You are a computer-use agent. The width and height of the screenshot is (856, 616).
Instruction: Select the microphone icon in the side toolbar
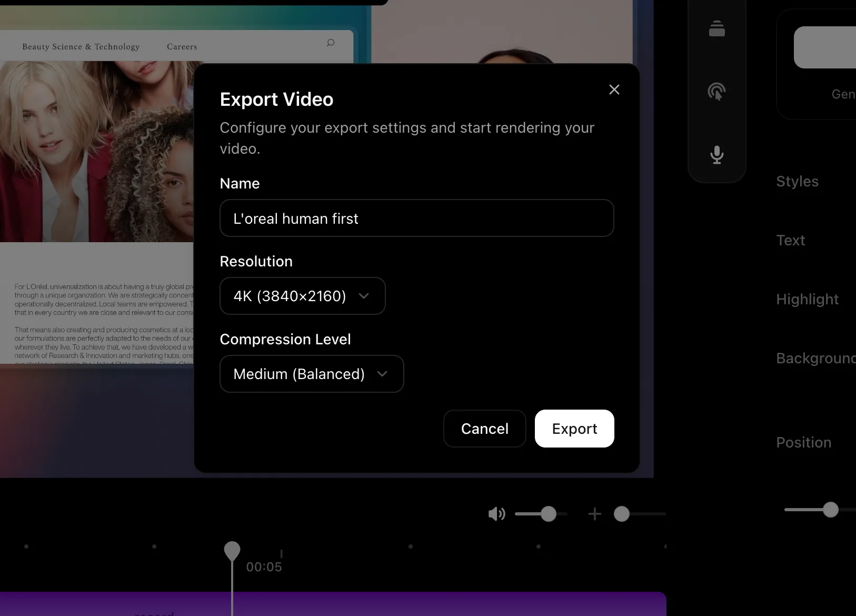coord(716,154)
